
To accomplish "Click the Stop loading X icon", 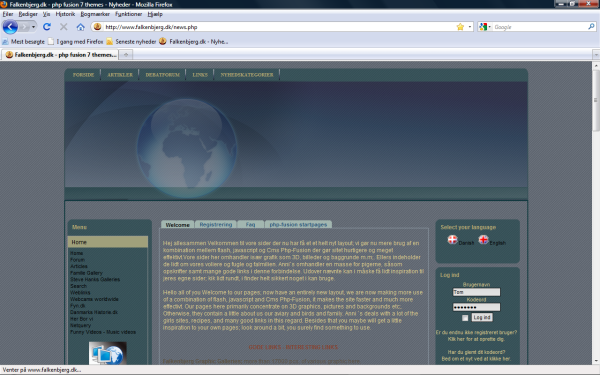I will [x=64, y=27].
